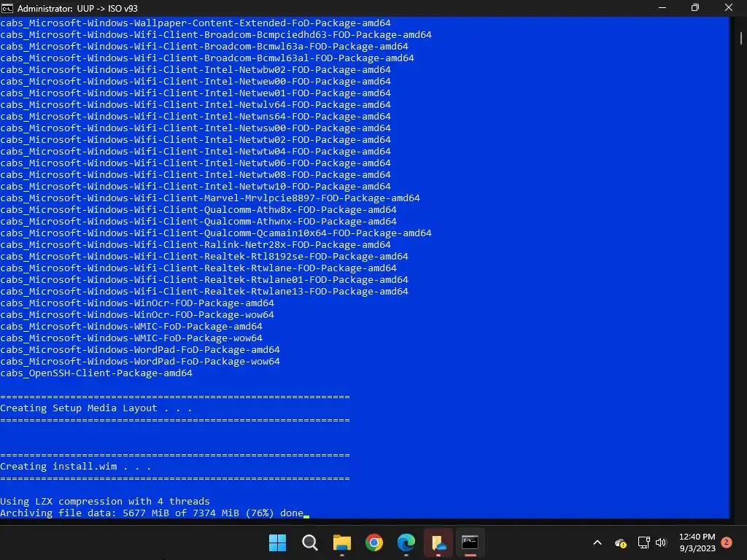Click the text 'Creating install.wim . . .'

[x=75, y=466]
